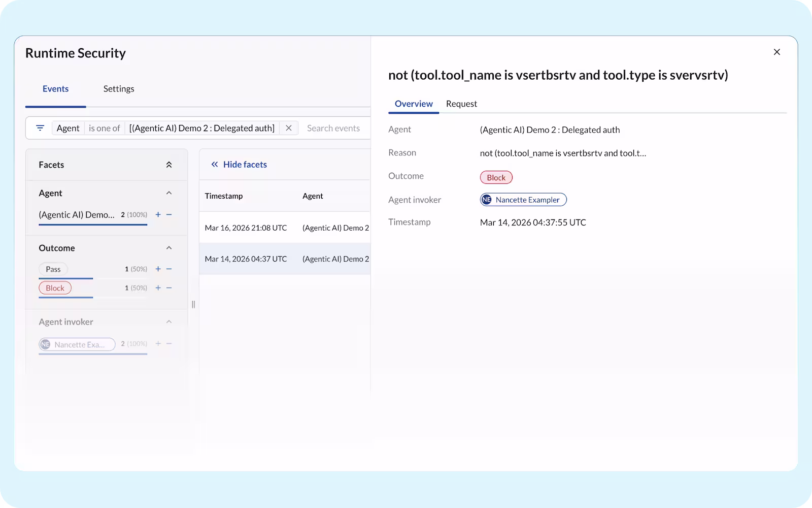Viewport: 812px width, 508px height.
Task: Collapse the Agent facet section
Action: 169,193
